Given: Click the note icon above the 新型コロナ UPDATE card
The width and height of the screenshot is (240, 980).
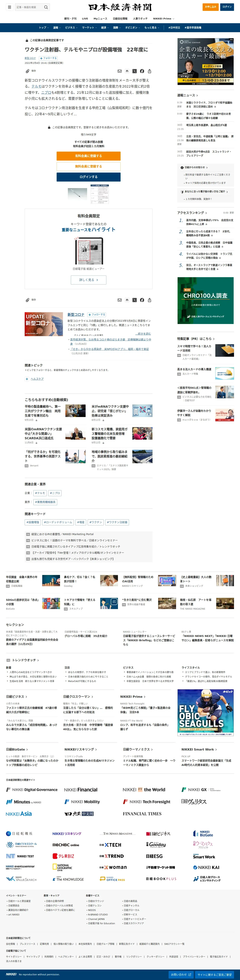Looking at the screenshot, I should 127,300.
